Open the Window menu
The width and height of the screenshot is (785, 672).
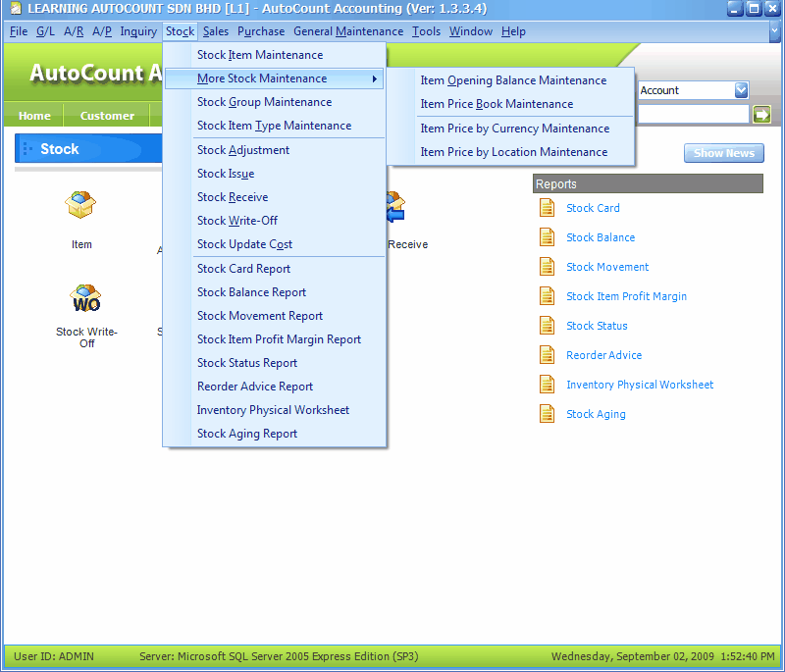click(x=471, y=31)
